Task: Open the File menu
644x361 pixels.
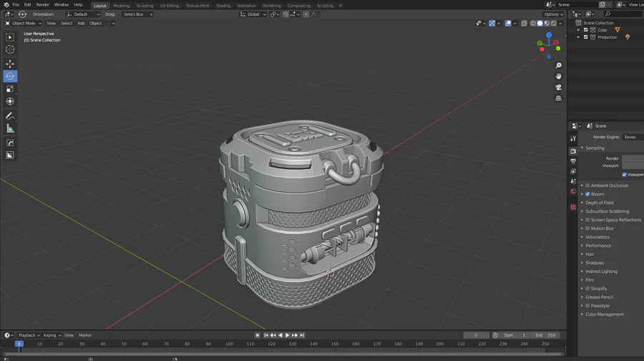Action: [16, 5]
